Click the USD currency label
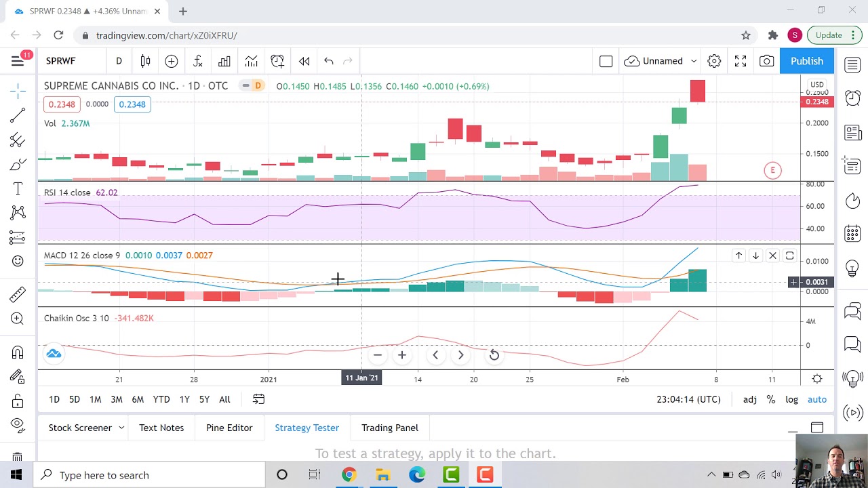 pyautogui.click(x=817, y=85)
